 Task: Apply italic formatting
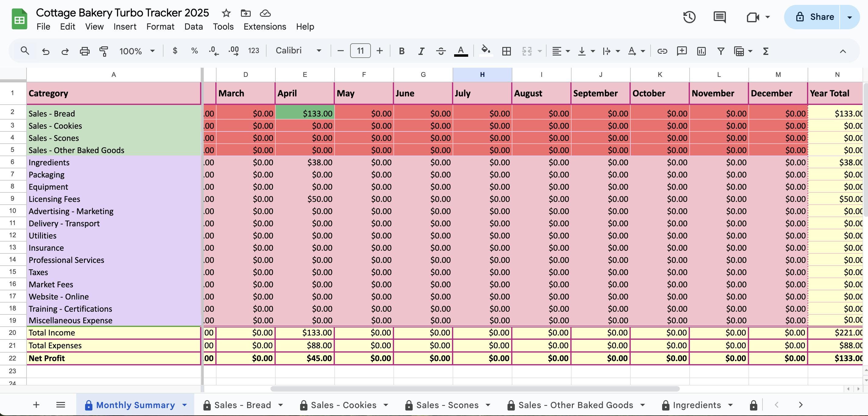(421, 51)
